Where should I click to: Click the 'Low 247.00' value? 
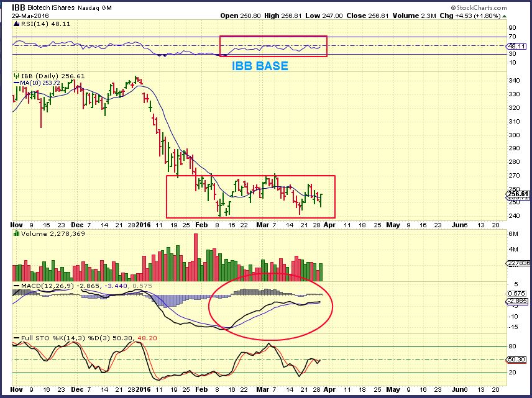pyautogui.click(x=324, y=16)
